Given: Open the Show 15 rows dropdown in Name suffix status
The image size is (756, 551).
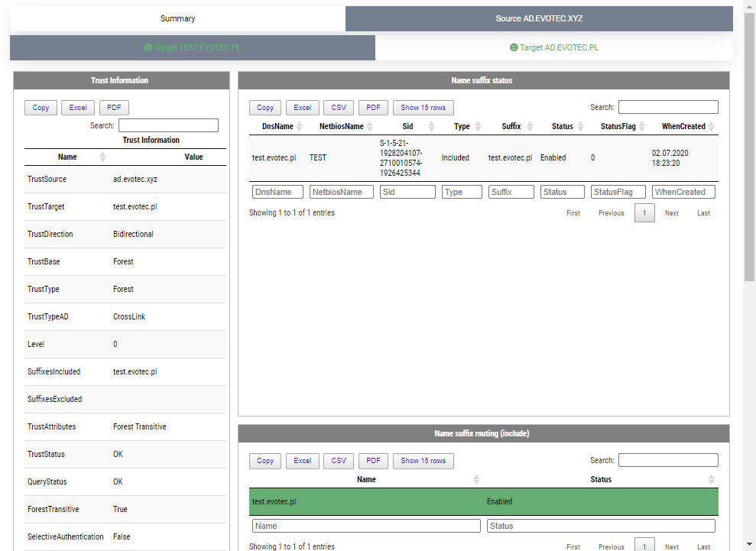Looking at the screenshot, I should (423, 108).
